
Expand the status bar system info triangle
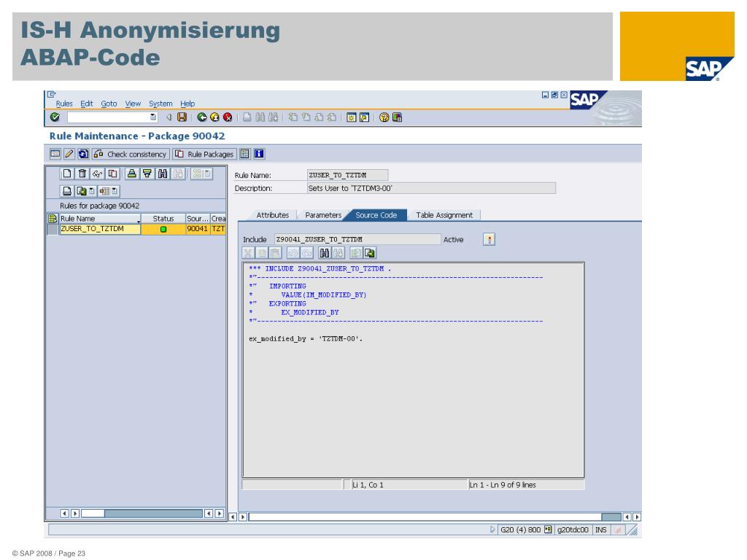(x=492, y=529)
